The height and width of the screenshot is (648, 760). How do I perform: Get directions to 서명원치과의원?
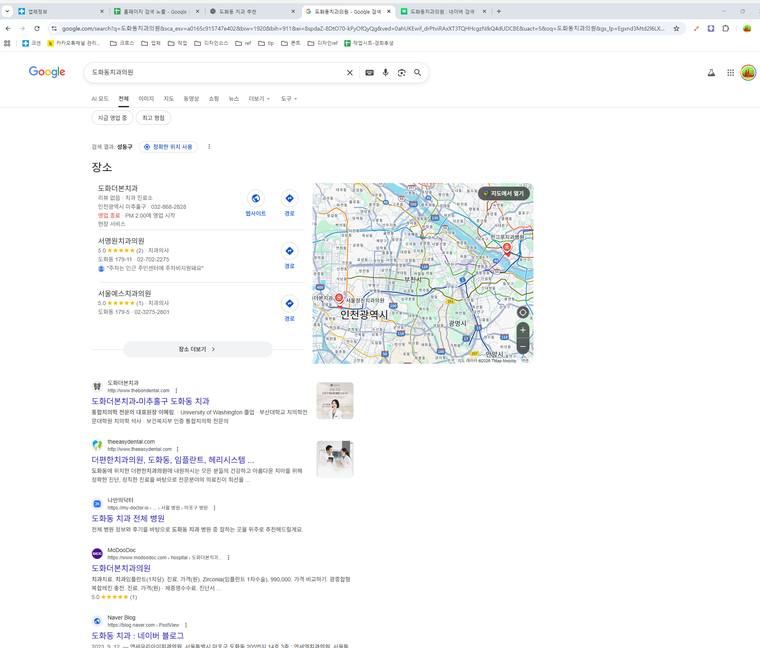[x=289, y=256]
